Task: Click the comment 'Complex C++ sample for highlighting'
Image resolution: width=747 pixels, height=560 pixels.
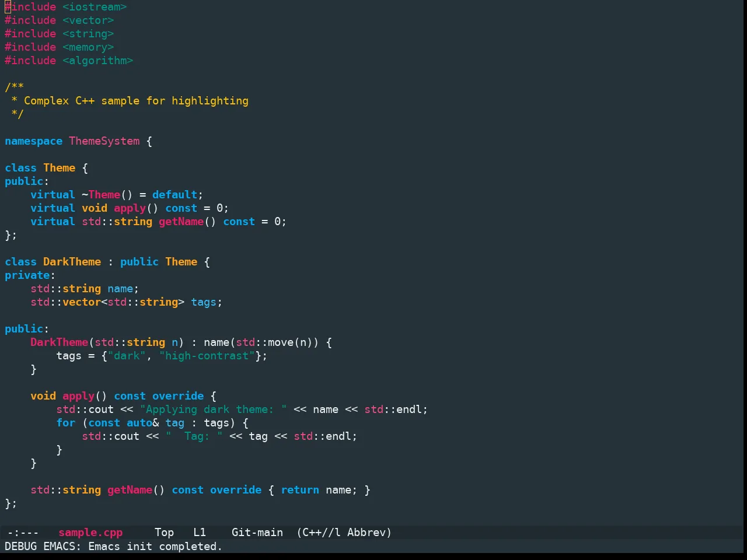Action: (136, 101)
